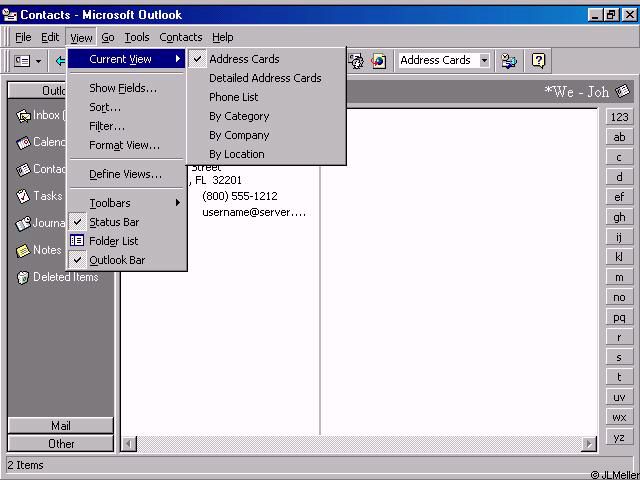
Task: Open the Go menu
Action: 107,37
